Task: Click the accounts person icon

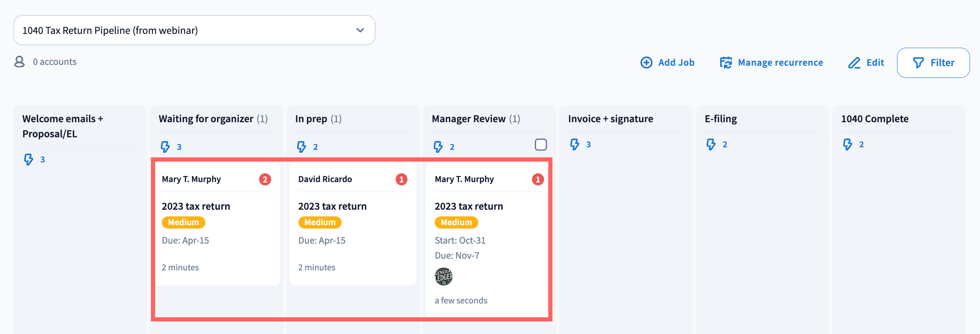Action: pyautogui.click(x=19, y=62)
